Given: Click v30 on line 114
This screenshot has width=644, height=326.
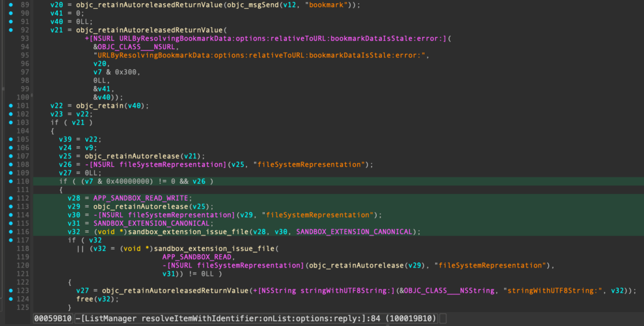Looking at the screenshot, I should (74, 215).
